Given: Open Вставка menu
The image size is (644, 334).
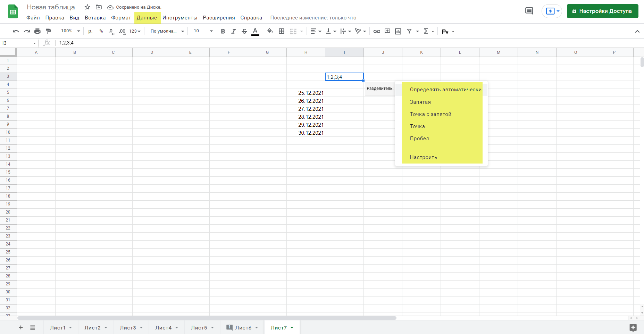Looking at the screenshot, I should 95,18.
